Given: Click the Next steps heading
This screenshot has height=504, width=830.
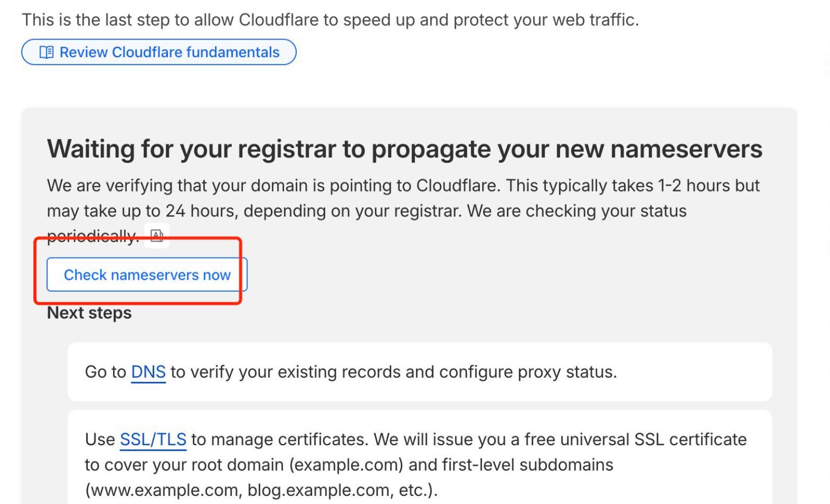Looking at the screenshot, I should (89, 313).
